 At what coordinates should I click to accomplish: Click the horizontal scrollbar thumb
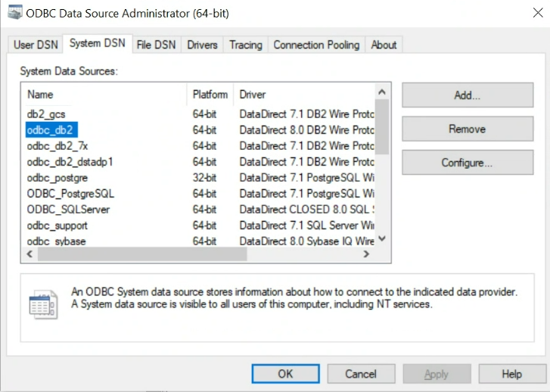coord(142,254)
